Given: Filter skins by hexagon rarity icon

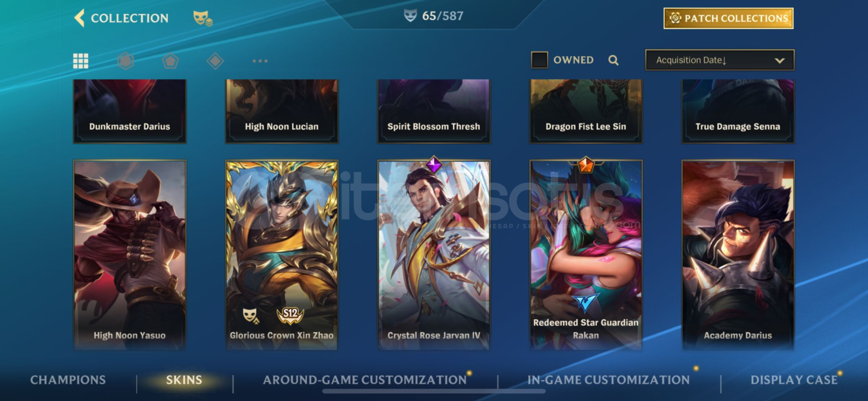Looking at the screenshot, I should (x=126, y=61).
